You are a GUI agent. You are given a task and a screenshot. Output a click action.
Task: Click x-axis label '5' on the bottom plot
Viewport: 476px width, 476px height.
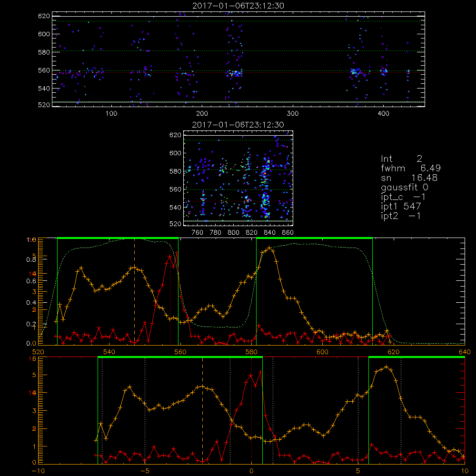point(358,471)
